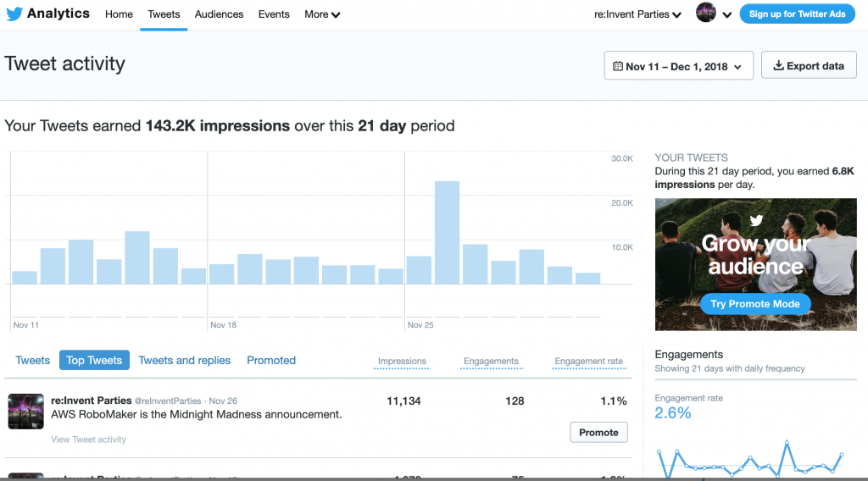The height and width of the screenshot is (481, 868).
Task: Go to the Home menu item
Action: tap(119, 14)
